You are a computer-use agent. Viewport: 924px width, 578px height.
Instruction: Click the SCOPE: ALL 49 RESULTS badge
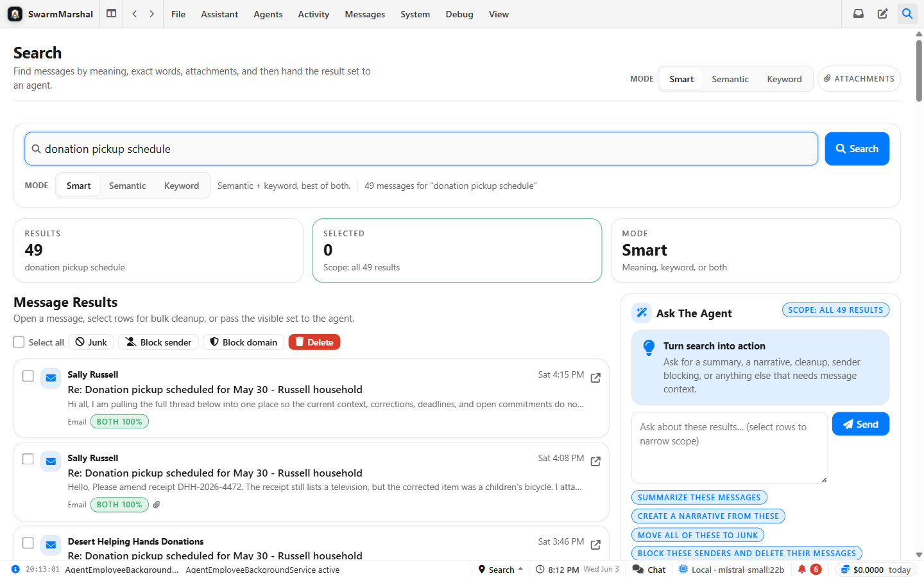(x=835, y=310)
